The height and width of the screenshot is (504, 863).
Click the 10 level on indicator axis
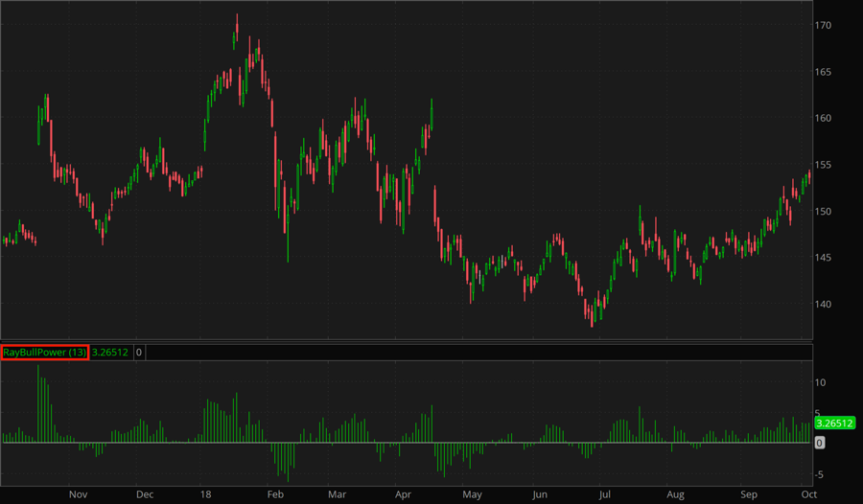click(822, 382)
